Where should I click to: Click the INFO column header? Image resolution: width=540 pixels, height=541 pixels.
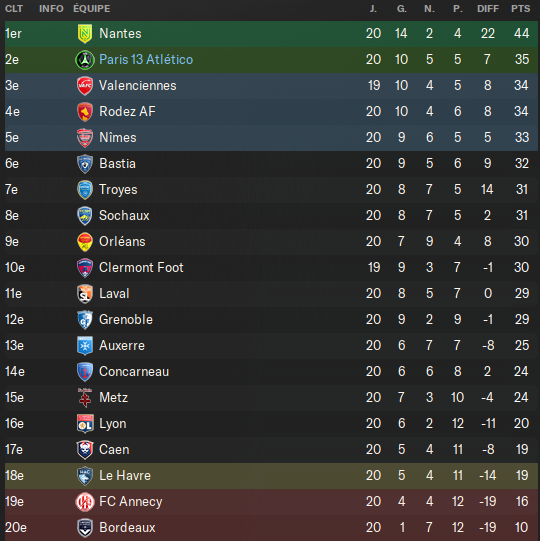pyautogui.click(x=51, y=9)
